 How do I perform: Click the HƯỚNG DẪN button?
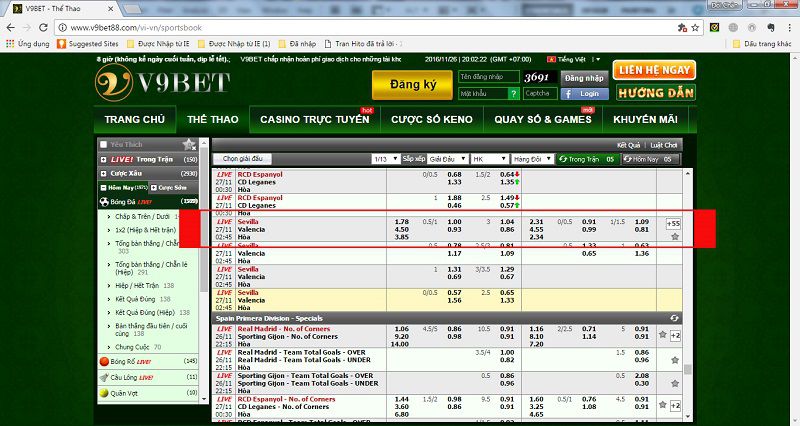(x=656, y=92)
